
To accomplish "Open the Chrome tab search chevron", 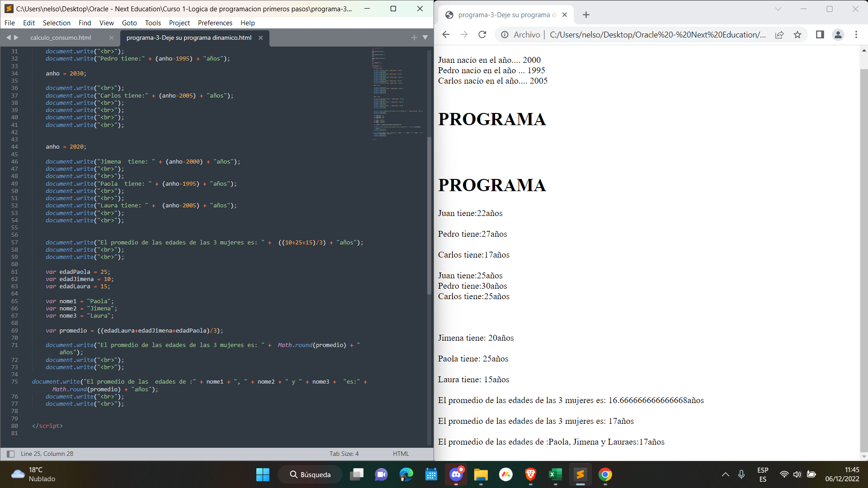I will pyautogui.click(x=778, y=9).
